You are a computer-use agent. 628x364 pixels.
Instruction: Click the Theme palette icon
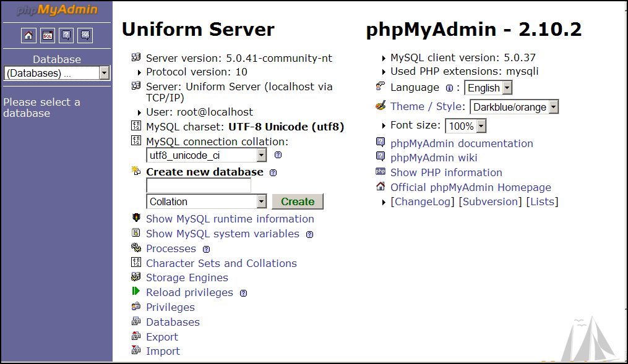point(381,105)
